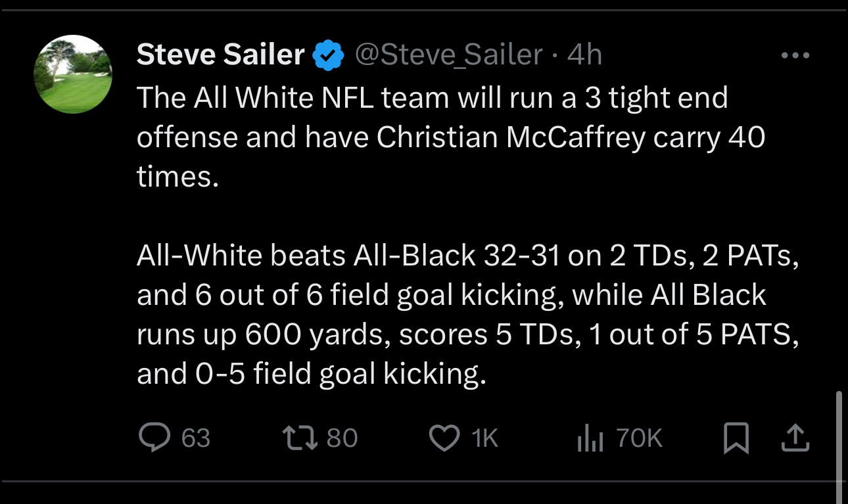Screen dimensions: 848x504
Task: Click the 1K likes count
Action: pyautogui.click(x=485, y=438)
